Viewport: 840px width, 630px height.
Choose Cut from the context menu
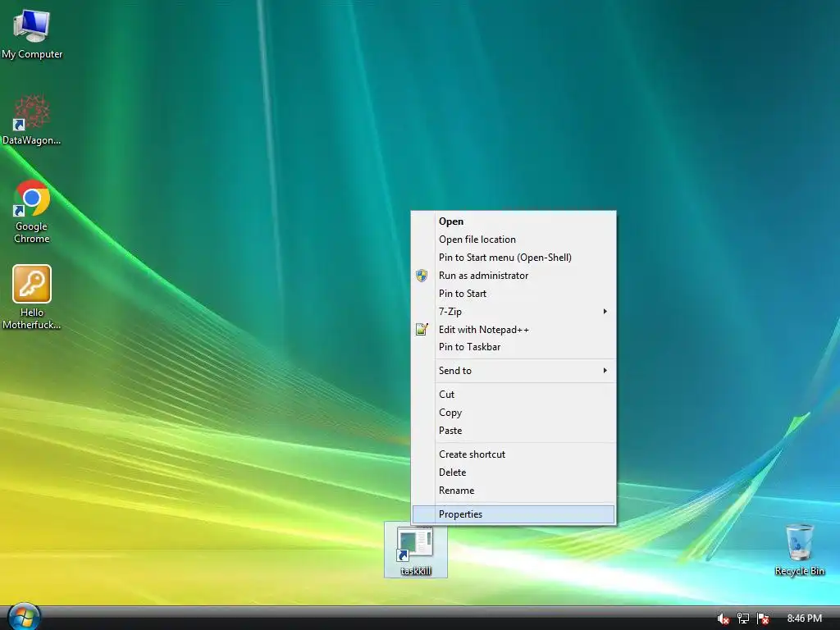tap(514, 395)
